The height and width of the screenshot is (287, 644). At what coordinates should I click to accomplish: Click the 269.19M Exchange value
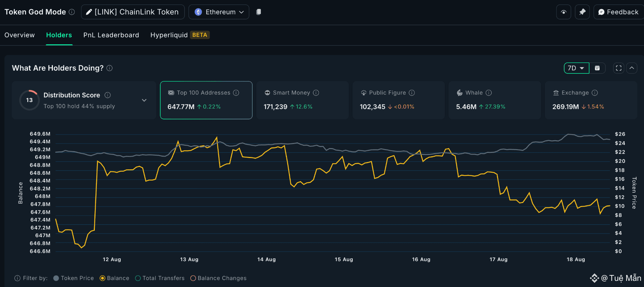pyautogui.click(x=566, y=107)
